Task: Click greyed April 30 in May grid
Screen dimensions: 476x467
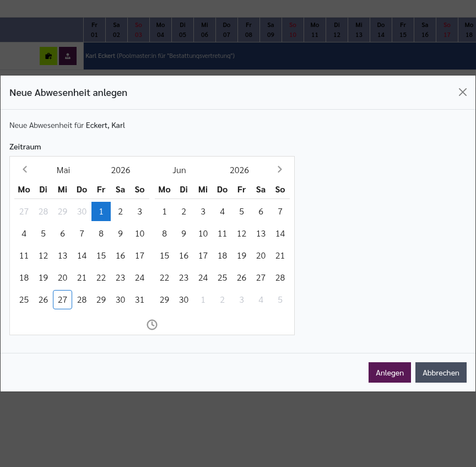Action: pyautogui.click(x=82, y=212)
